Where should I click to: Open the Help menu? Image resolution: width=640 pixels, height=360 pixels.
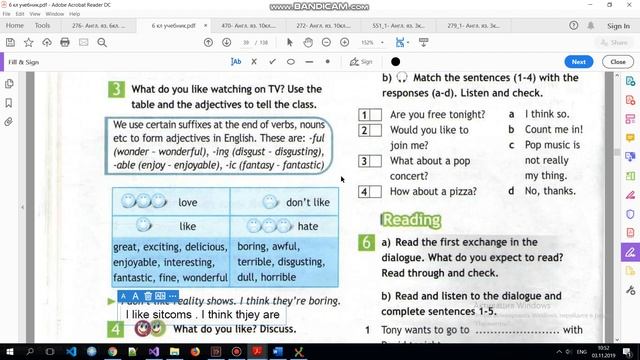pos(74,14)
